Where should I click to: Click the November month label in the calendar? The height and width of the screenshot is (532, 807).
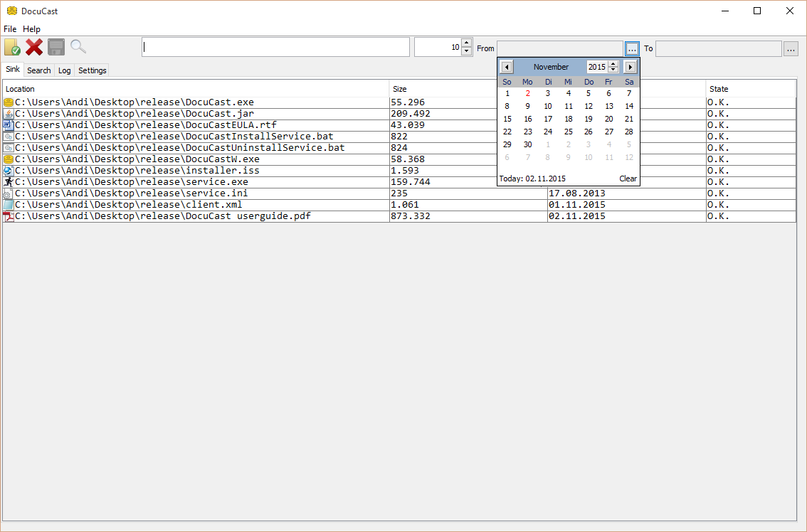(x=551, y=67)
